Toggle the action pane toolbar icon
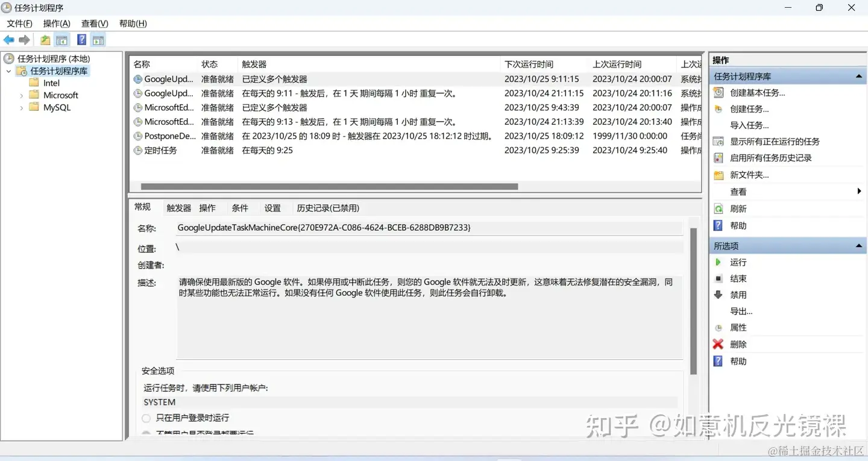The width and height of the screenshot is (868, 461). click(98, 40)
